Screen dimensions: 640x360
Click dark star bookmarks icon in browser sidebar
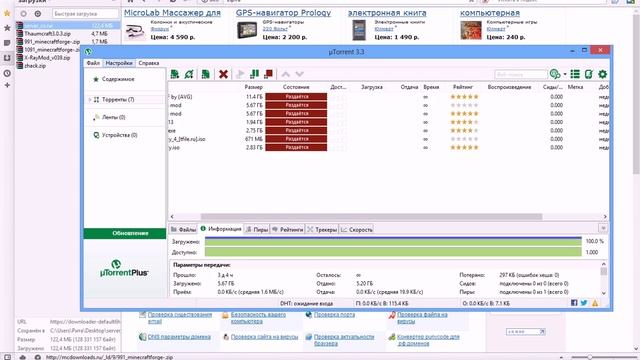click(7, 28)
